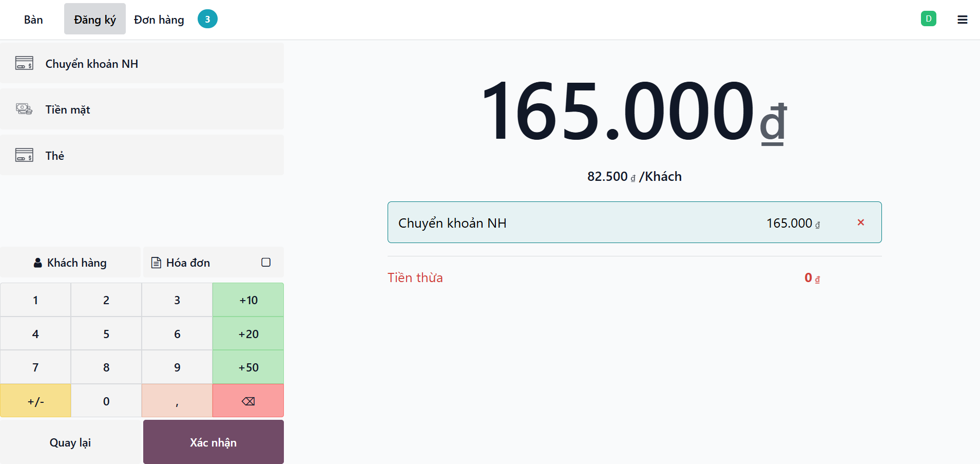Go to the Đăng ký tab
The image size is (980, 464).
pyautogui.click(x=95, y=20)
